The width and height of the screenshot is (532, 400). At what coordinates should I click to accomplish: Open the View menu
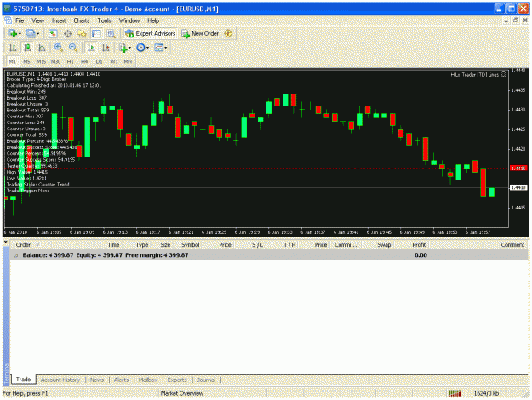click(x=38, y=20)
